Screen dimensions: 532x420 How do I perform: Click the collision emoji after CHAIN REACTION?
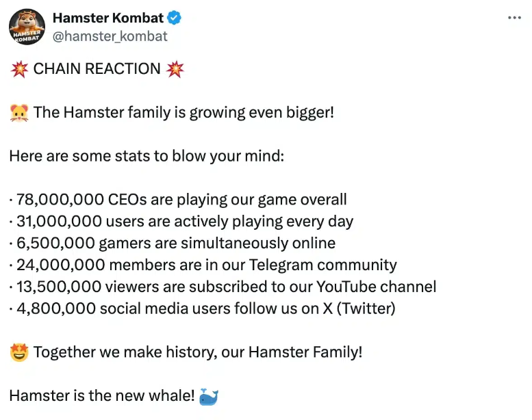click(x=175, y=69)
